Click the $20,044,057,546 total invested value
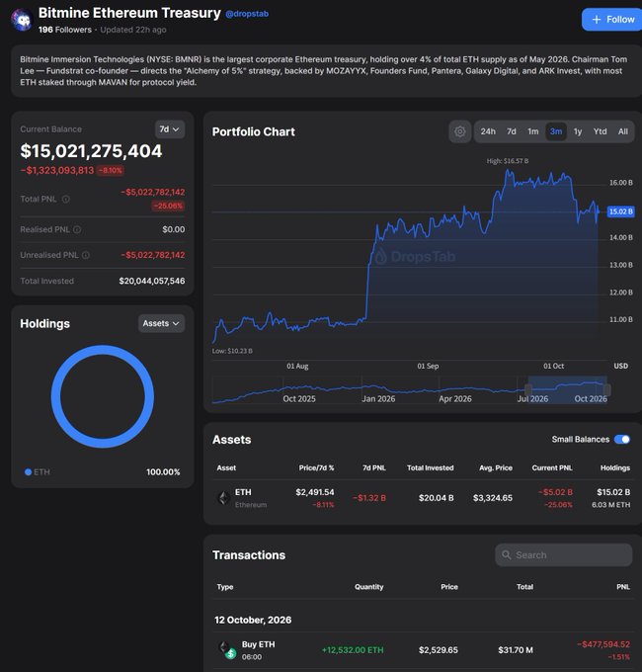 pos(152,281)
